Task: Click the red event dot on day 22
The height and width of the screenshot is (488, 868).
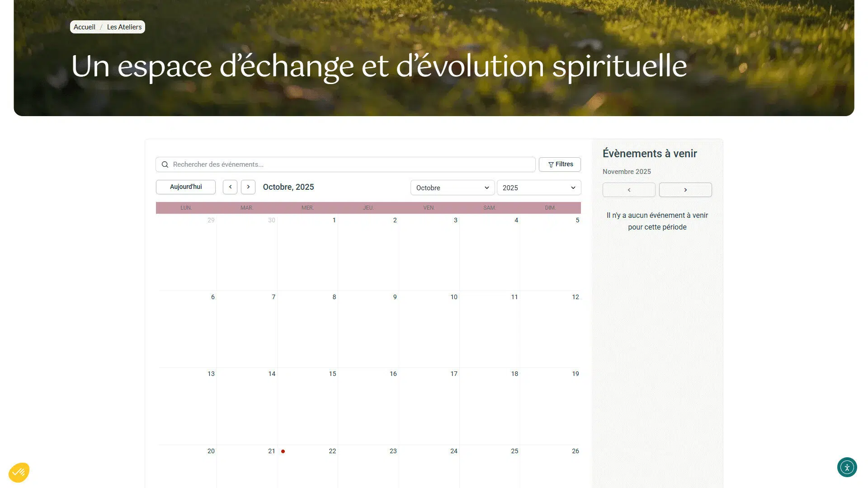Action: tap(283, 451)
